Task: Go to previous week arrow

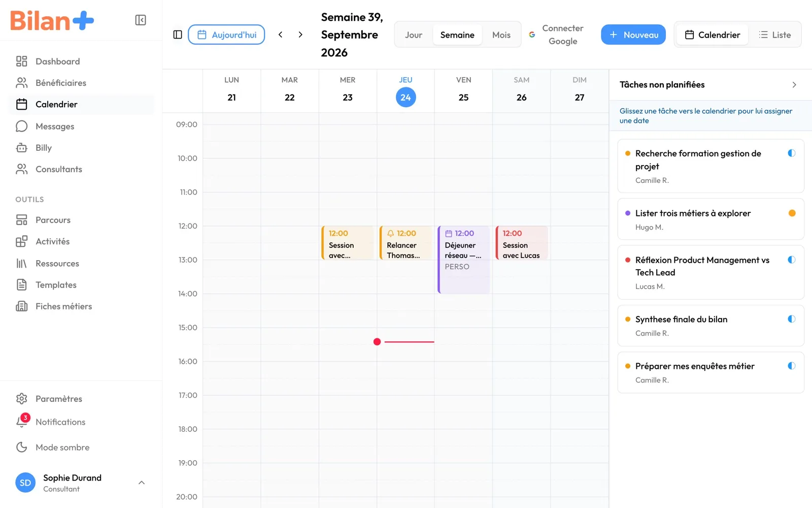Action: (280, 35)
